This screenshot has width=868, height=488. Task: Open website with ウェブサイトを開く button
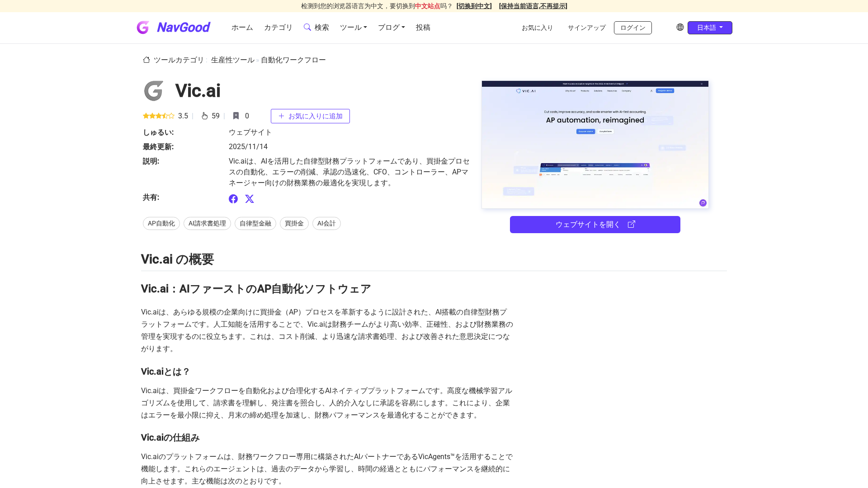(595, 225)
